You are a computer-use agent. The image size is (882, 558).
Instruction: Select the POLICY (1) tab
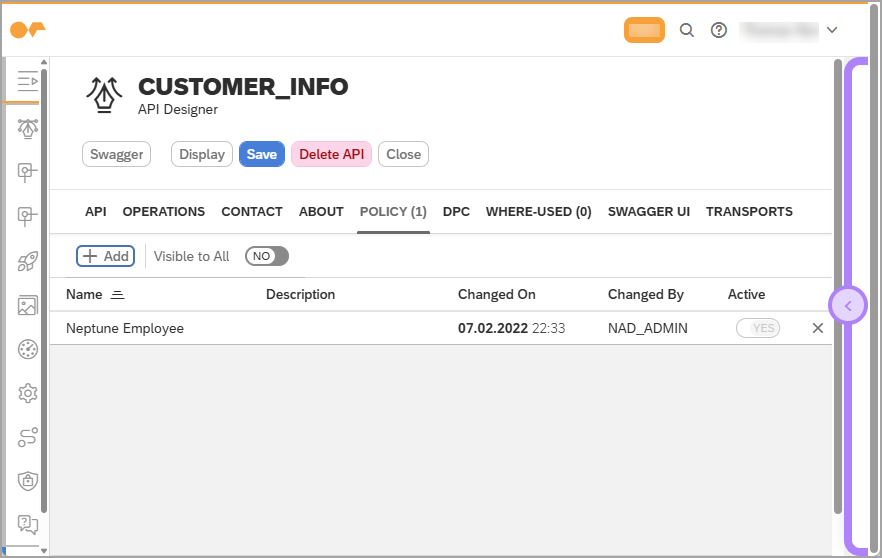(x=393, y=212)
